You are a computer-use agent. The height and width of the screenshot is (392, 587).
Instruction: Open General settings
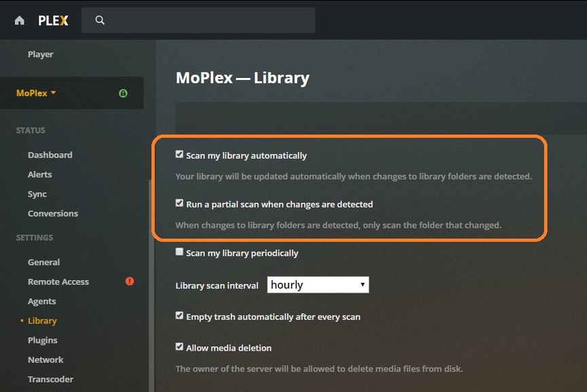click(x=44, y=262)
